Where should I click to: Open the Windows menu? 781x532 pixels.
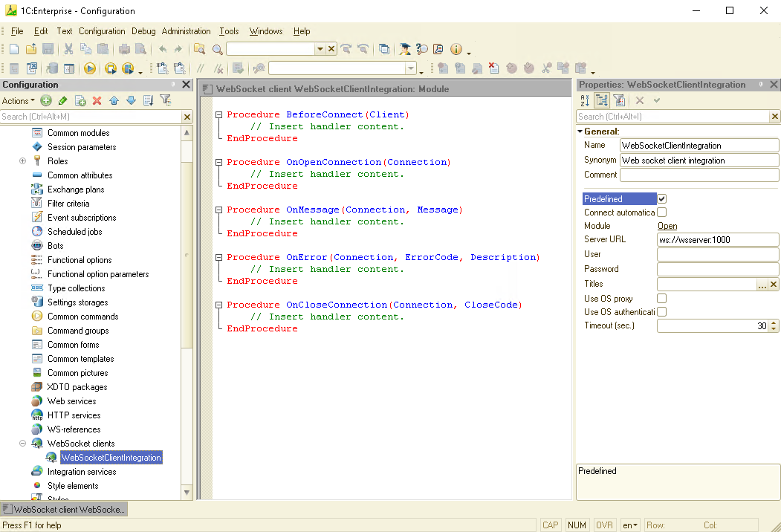(x=266, y=31)
